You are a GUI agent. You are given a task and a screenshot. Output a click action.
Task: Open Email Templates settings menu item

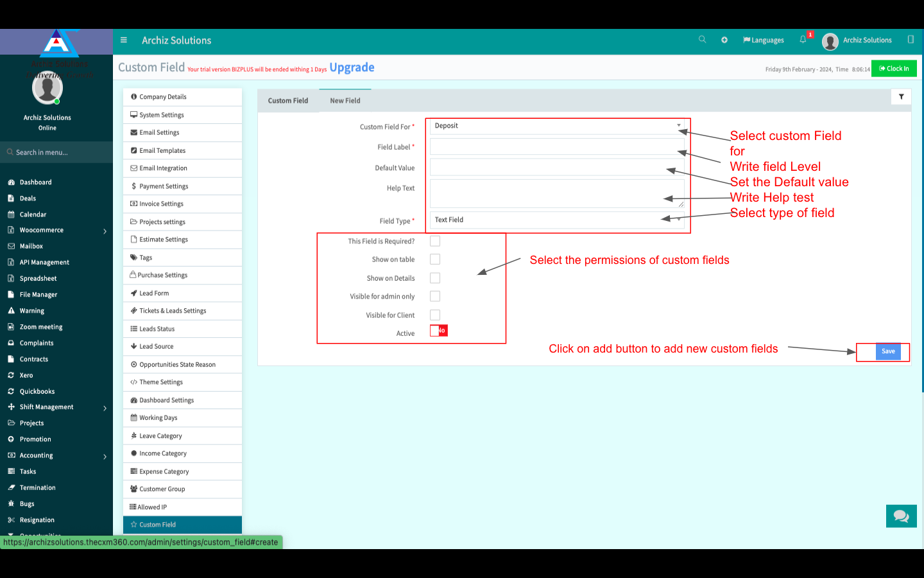(162, 150)
